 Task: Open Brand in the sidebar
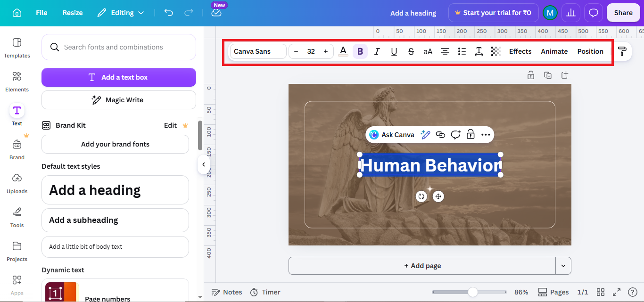[x=17, y=150]
